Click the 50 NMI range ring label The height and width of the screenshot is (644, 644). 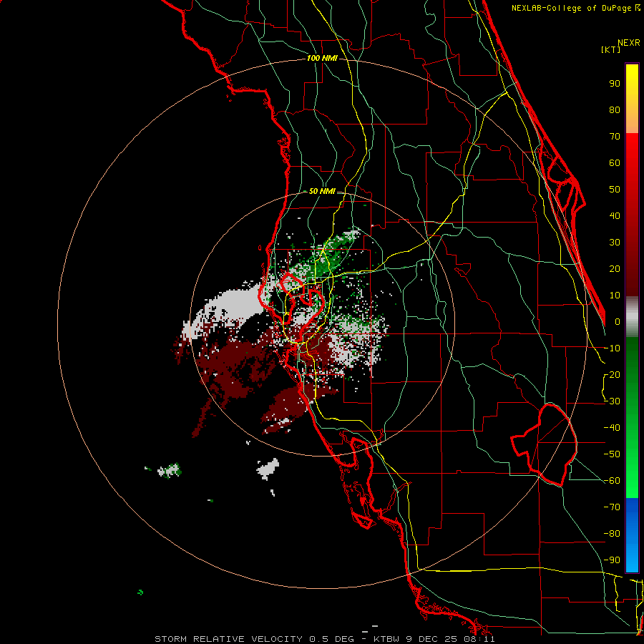click(x=321, y=191)
